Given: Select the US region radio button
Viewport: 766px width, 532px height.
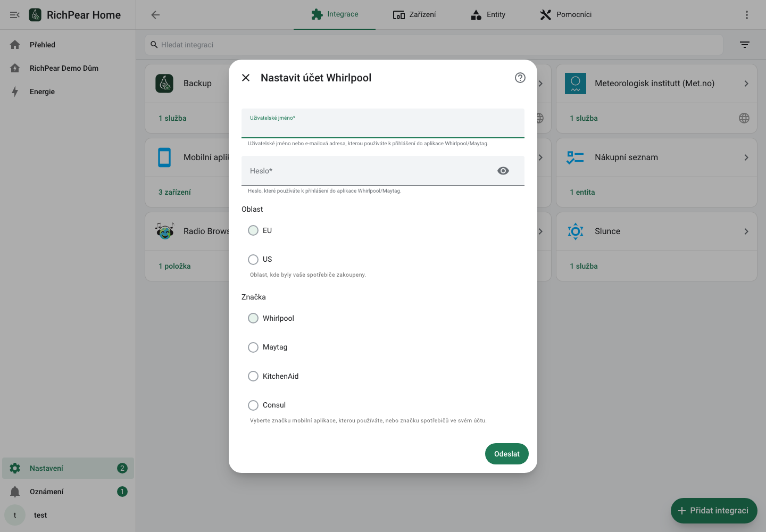Looking at the screenshot, I should click(253, 260).
